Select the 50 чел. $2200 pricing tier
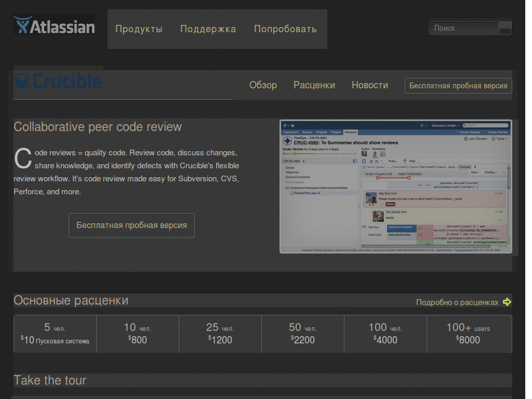 point(303,334)
